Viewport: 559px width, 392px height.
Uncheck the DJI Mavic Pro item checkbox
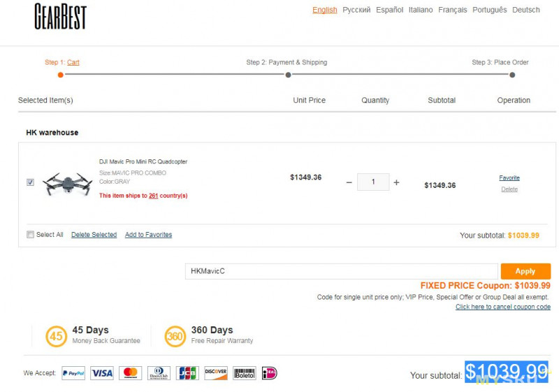[x=30, y=182]
